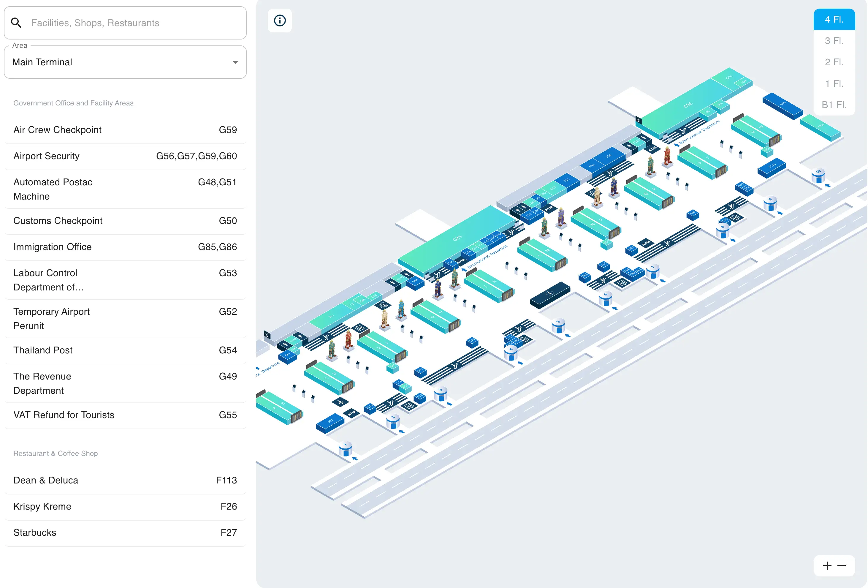The image size is (868, 588).
Task: Click the dropdown chevron of the Area selector
Action: click(x=235, y=62)
